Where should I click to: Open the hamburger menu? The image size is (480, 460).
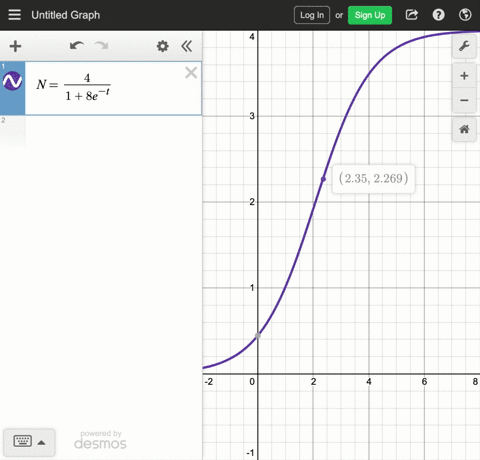coord(14,15)
